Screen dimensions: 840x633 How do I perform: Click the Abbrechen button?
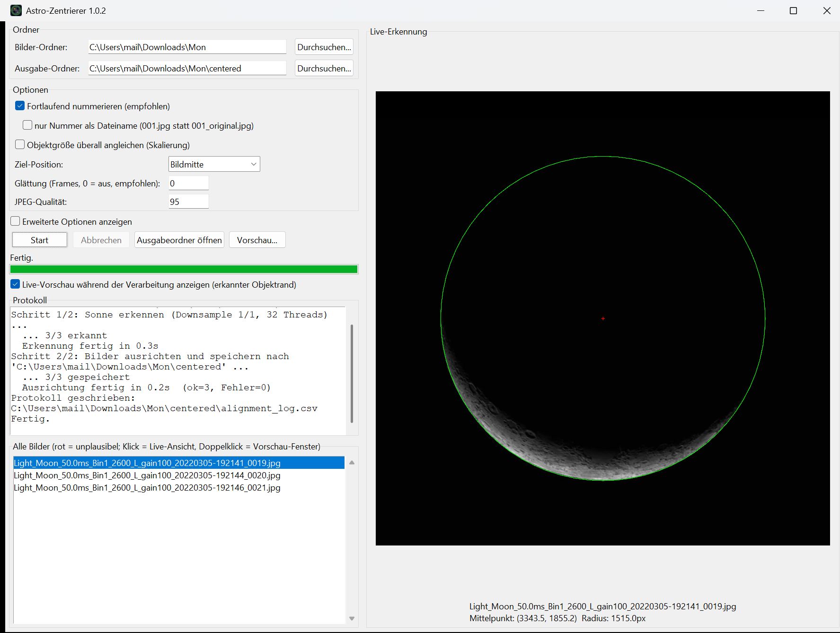point(101,240)
